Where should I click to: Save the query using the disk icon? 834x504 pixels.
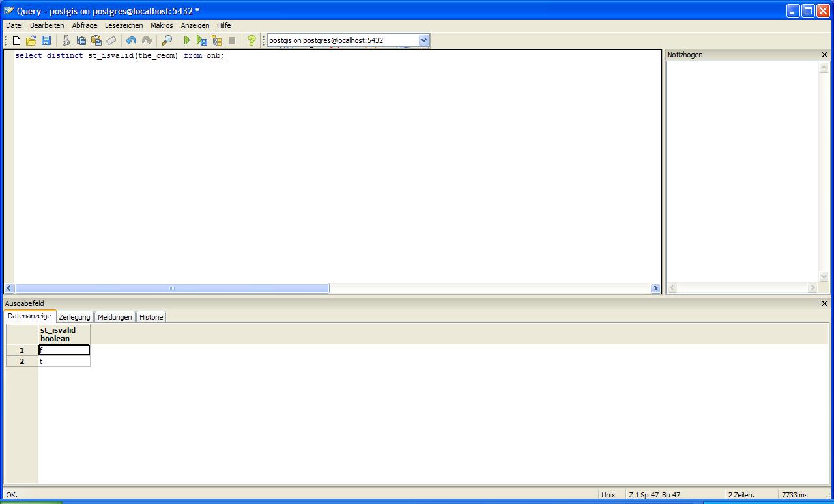point(46,40)
